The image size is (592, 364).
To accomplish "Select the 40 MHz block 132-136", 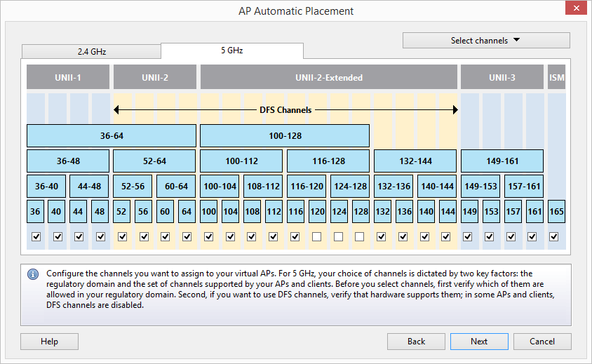I will pos(393,186).
